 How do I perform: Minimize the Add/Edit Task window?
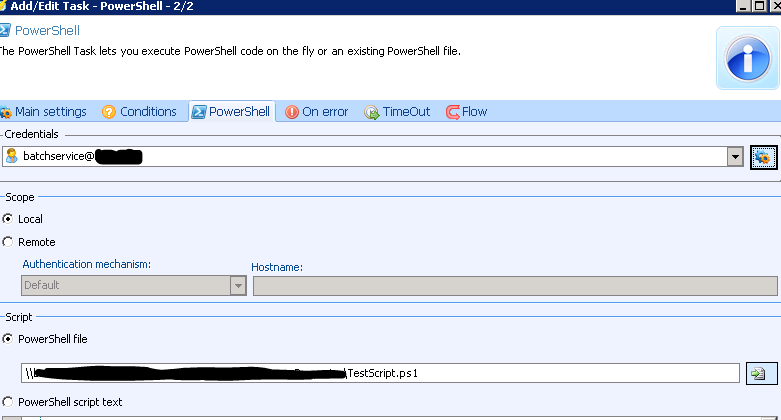(x=743, y=6)
